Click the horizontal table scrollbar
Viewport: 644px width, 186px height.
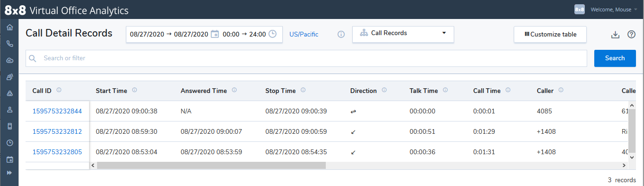(211, 165)
